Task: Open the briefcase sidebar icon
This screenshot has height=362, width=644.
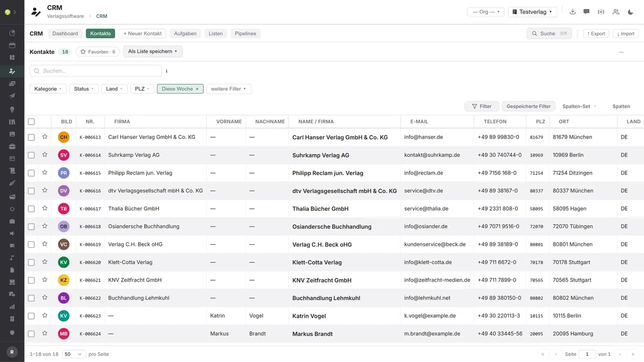Action: point(12,147)
